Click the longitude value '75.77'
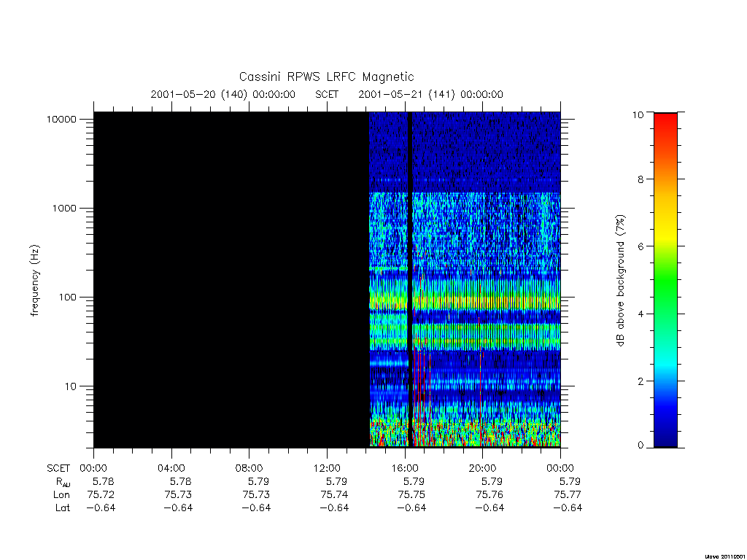 [568, 495]
